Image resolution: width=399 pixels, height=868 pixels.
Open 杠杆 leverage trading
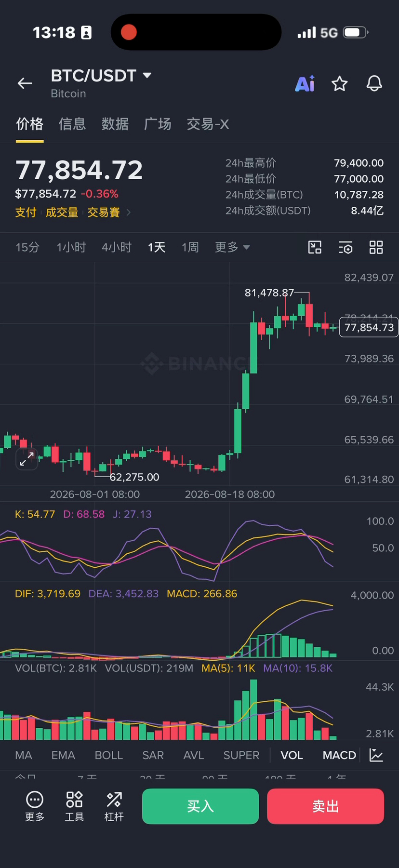[x=114, y=806]
